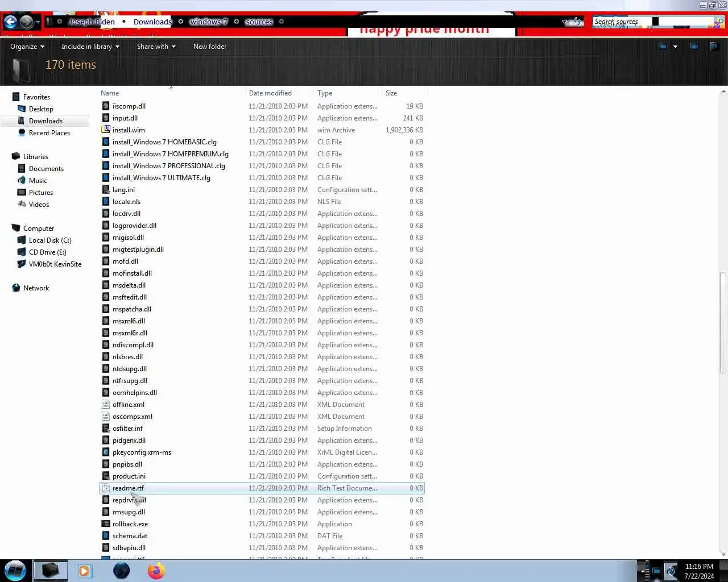Select Downloads under Favorites

click(x=45, y=121)
